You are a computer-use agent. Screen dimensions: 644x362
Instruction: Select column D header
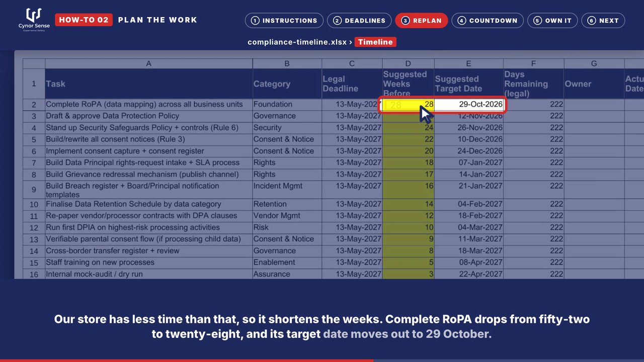(408, 63)
